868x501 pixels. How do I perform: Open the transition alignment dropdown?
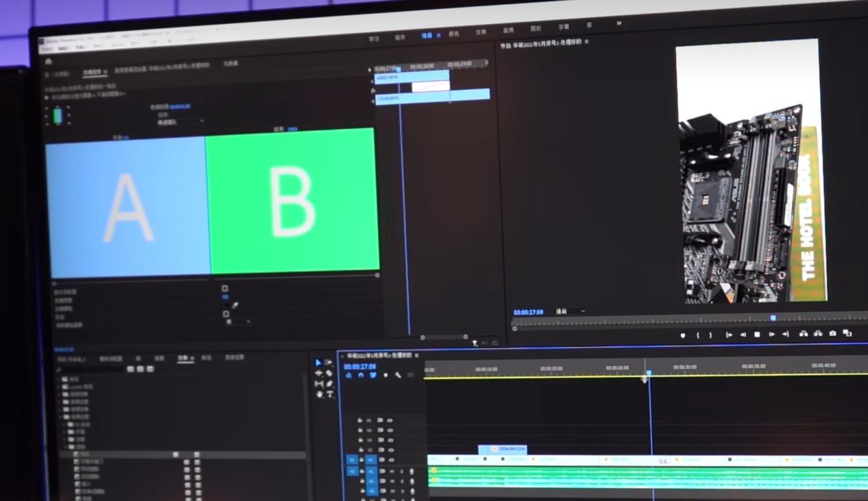[x=181, y=122]
